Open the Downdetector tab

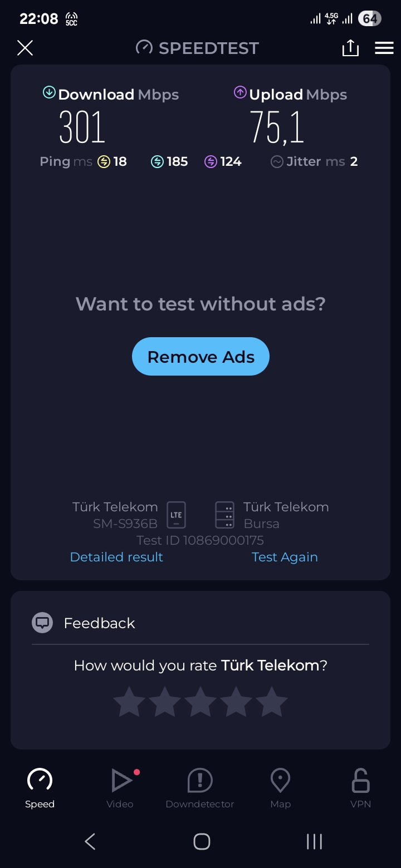200,788
